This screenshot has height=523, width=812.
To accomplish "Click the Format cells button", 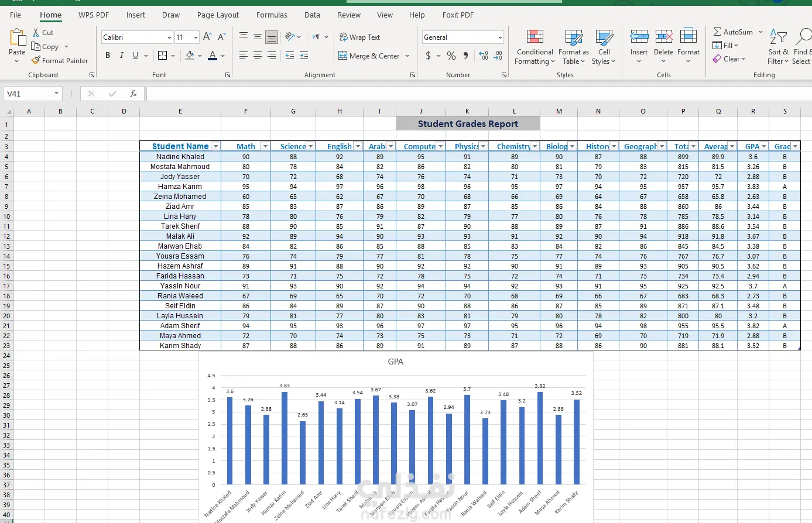I will (688, 47).
